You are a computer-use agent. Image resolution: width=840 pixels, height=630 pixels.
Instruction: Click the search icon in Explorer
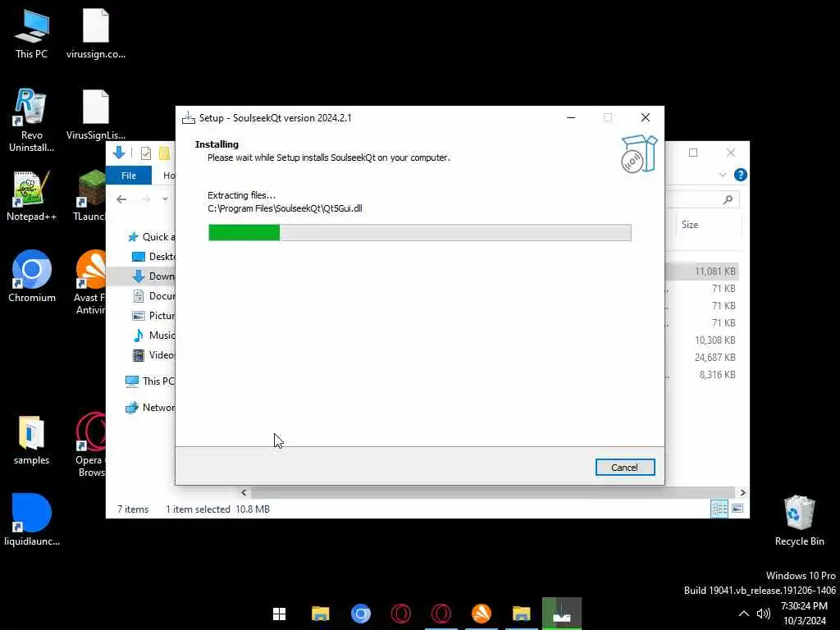(728, 200)
